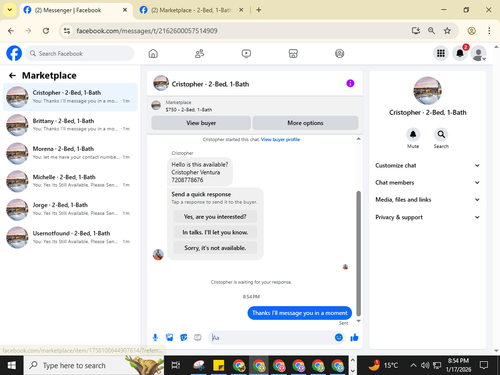Attach a file with the photo icon

(169, 338)
